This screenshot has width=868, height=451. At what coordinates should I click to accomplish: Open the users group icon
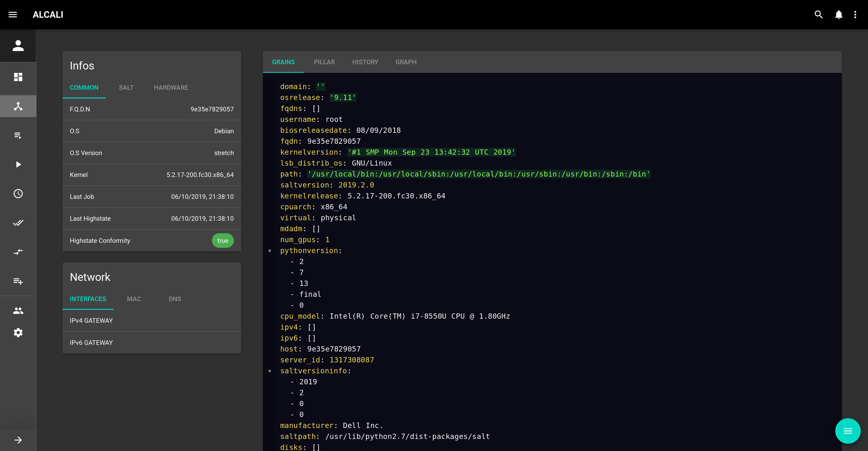[x=18, y=311]
